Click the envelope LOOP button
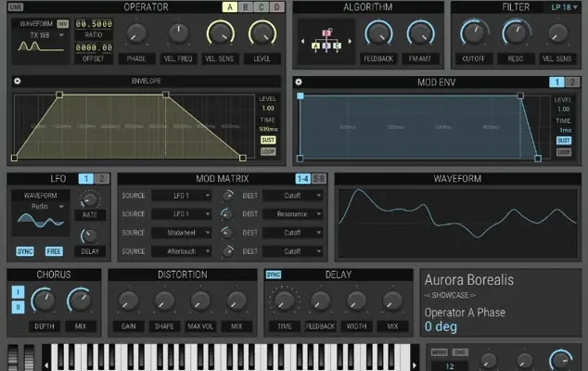Viewport: 588px width, 371px height. point(268,151)
